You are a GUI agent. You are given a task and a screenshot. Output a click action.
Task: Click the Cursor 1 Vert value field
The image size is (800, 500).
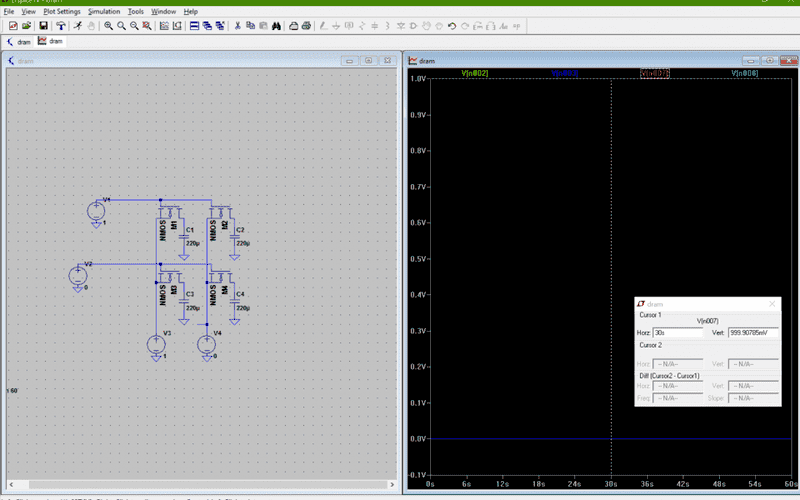tap(752, 332)
